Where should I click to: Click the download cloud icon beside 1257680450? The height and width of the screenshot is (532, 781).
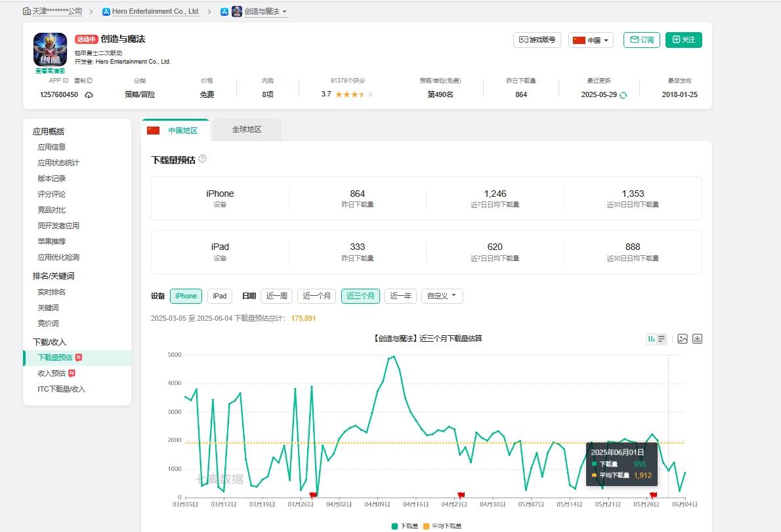pyautogui.click(x=89, y=94)
